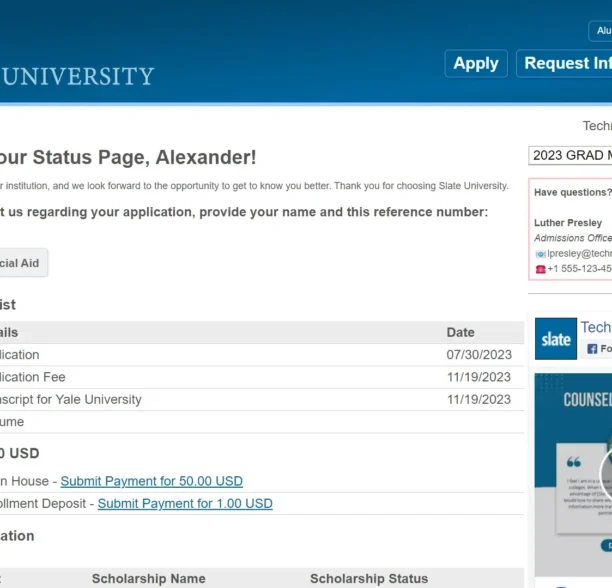The width and height of the screenshot is (612, 588).
Task: Click the red telephone icon beside phone number
Action: [540, 269]
